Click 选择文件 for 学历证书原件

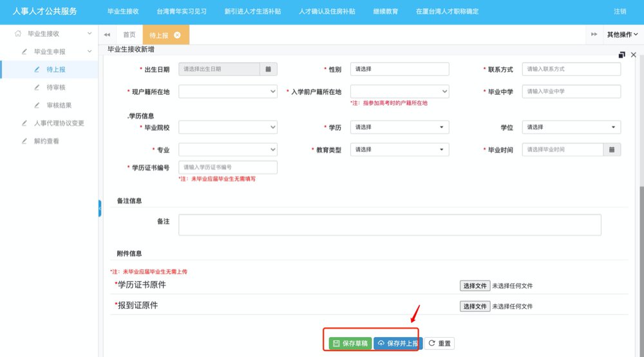pyautogui.click(x=475, y=286)
